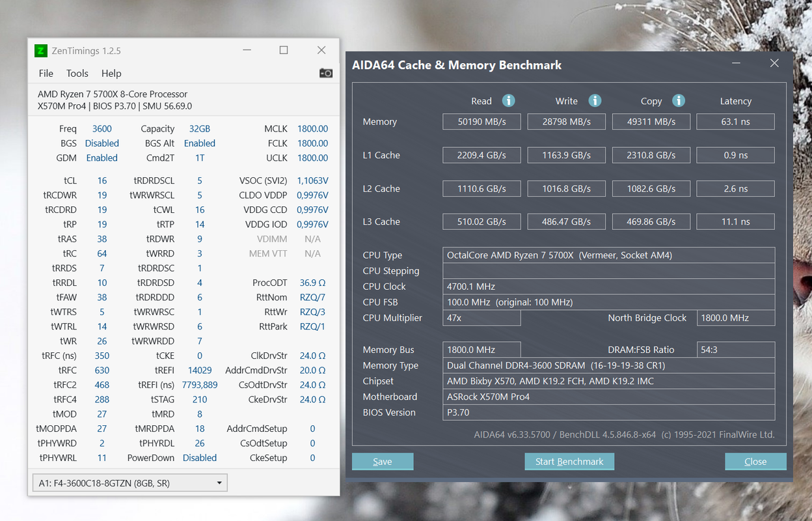812x521 pixels.
Task: Maximize the ZenTimings window
Action: [284, 50]
